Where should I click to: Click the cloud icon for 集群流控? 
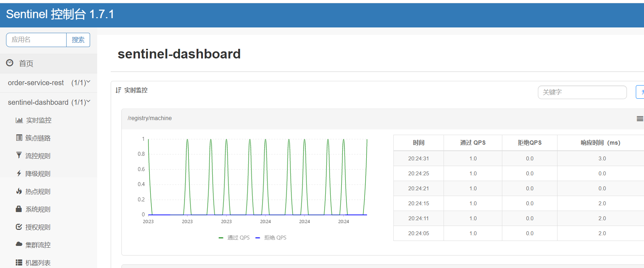pos(19,244)
